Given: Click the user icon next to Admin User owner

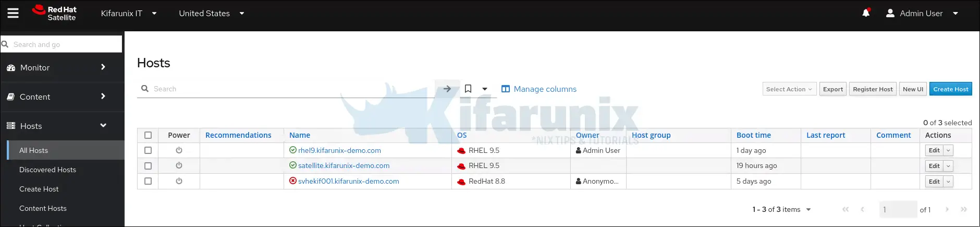Looking at the screenshot, I should tap(579, 150).
